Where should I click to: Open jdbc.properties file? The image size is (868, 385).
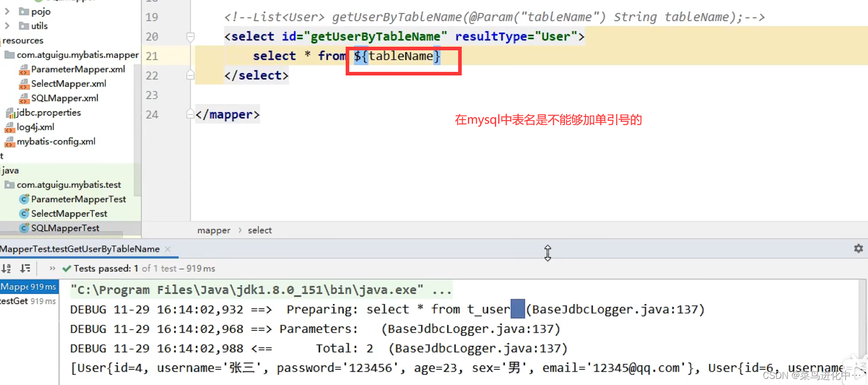click(x=49, y=112)
